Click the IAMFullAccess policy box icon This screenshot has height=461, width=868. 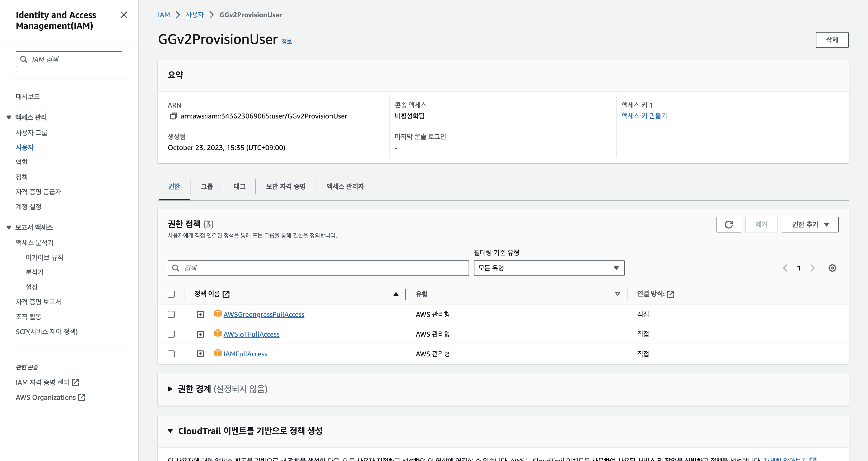click(218, 353)
